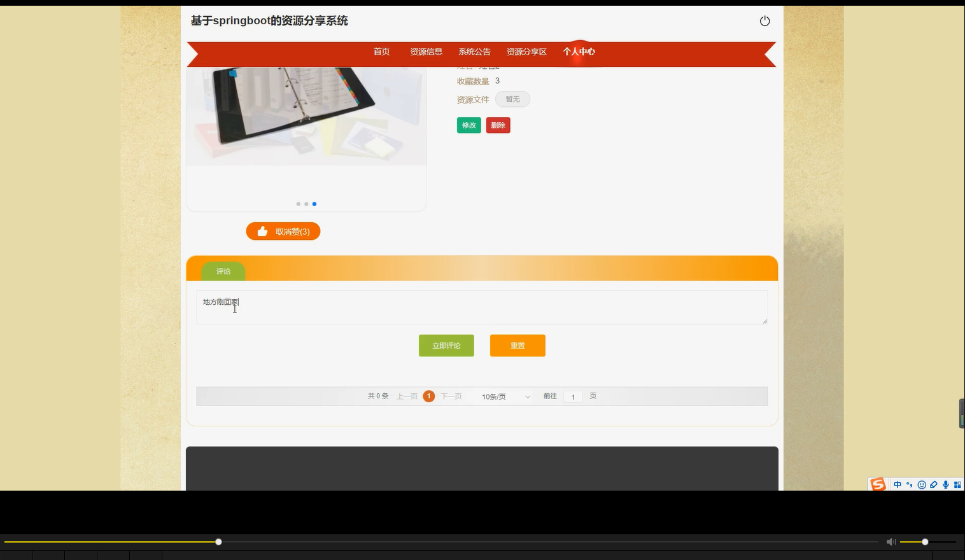Open the 10条/页 page size dropdown
Image resolution: width=965 pixels, height=560 pixels.
(505, 396)
